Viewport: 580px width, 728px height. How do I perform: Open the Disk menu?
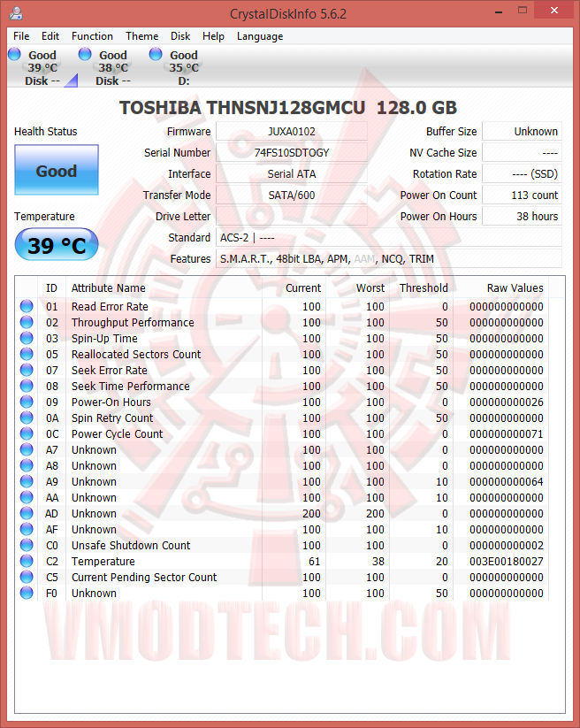180,36
